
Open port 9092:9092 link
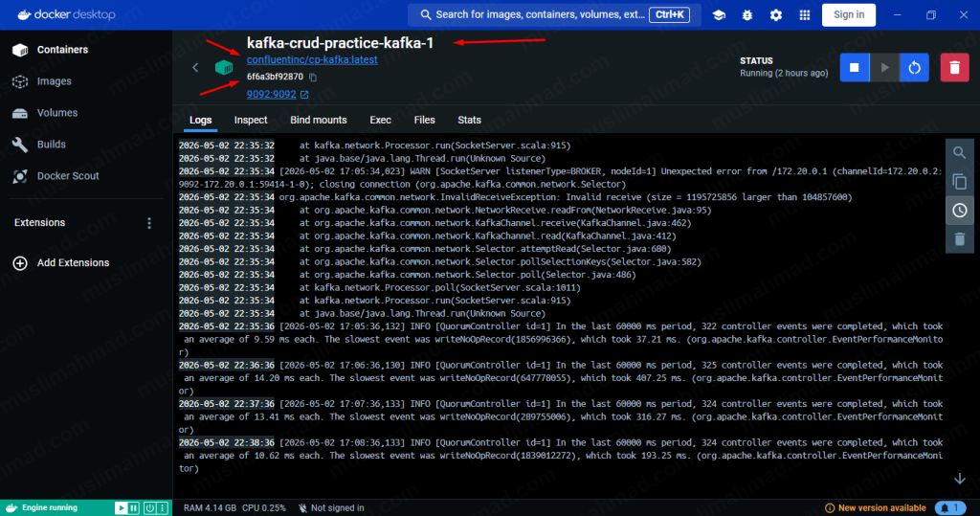(278, 95)
